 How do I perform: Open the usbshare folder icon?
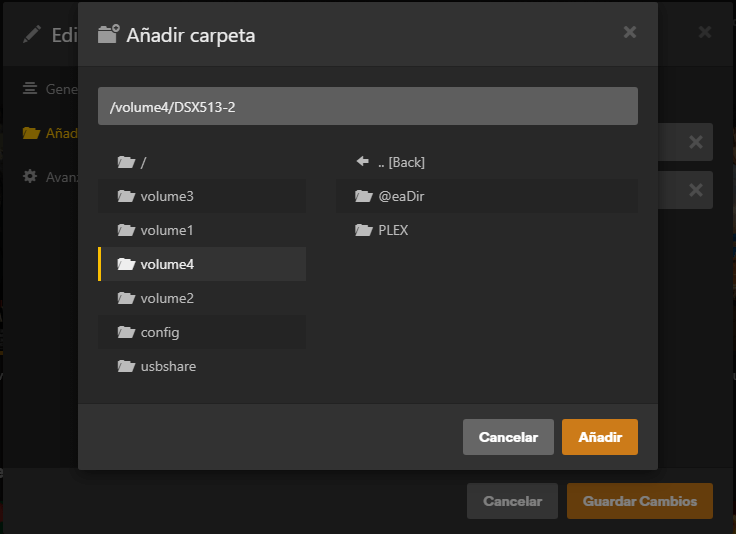[x=126, y=366]
